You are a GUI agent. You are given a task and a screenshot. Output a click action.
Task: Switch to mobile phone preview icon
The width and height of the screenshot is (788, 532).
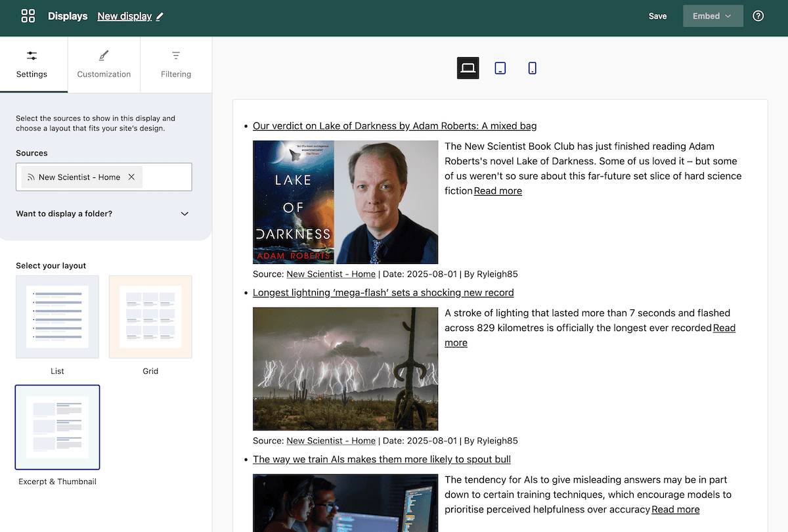tap(533, 68)
